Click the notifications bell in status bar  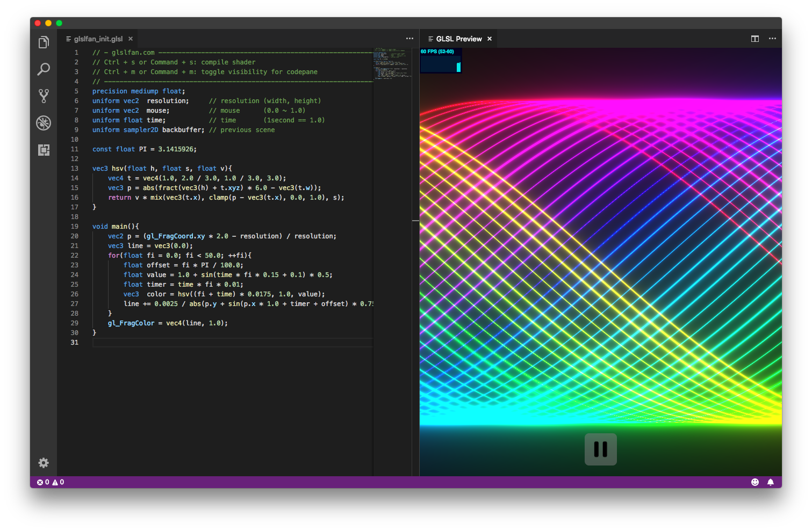click(x=770, y=482)
